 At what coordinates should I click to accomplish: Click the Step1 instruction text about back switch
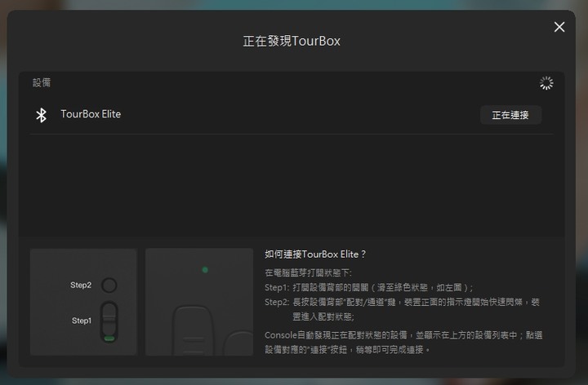369,288
